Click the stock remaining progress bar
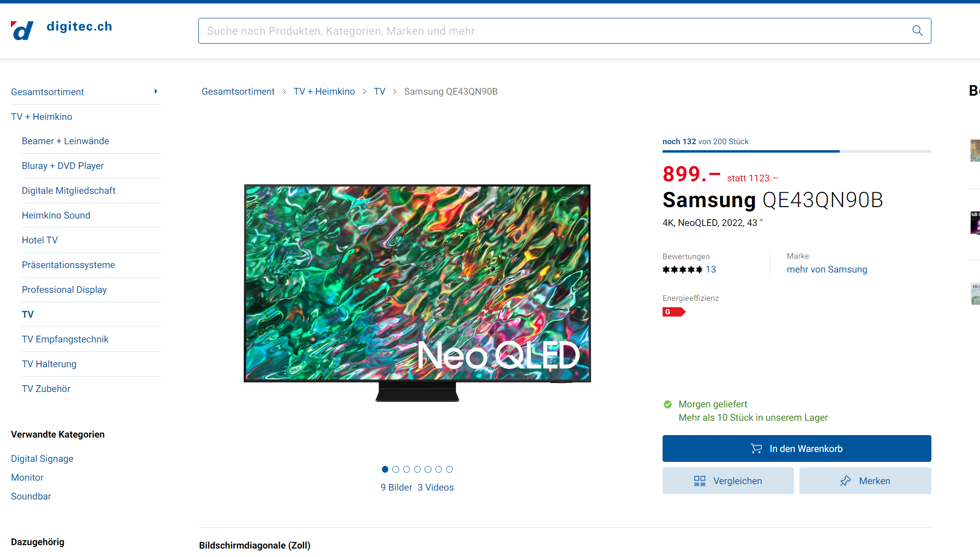This screenshot has width=980, height=557. 796,151
